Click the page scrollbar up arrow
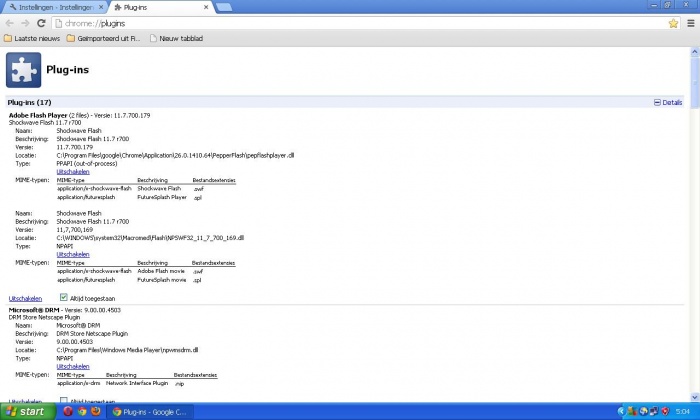 tap(695, 52)
